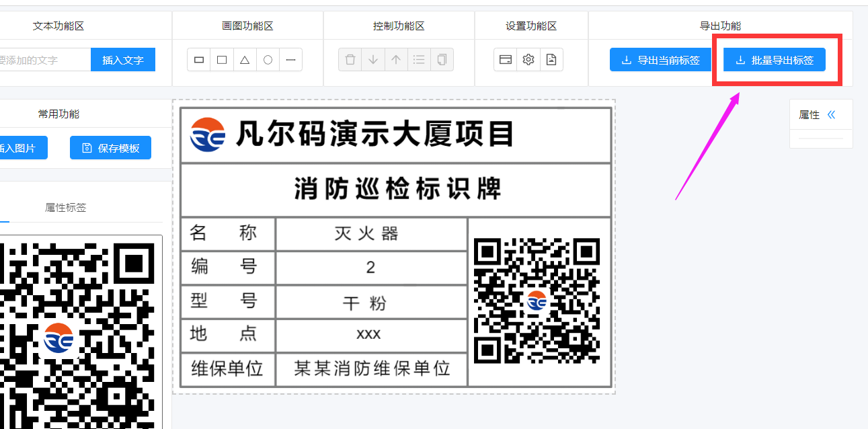Click the 干粉 value cell

[371, 302]
